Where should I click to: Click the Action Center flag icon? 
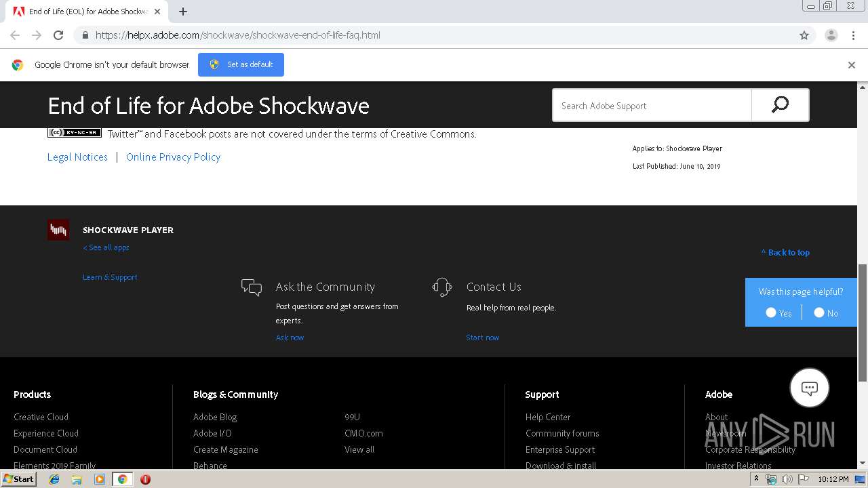802,479
